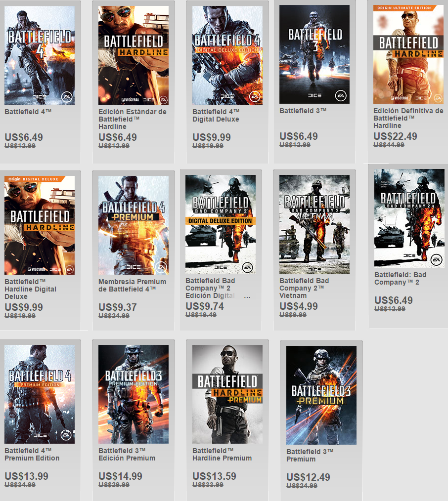Select the struck-through US$19.49 original price
This screenshot has width=448, height=501.
[x=201, y=315]
